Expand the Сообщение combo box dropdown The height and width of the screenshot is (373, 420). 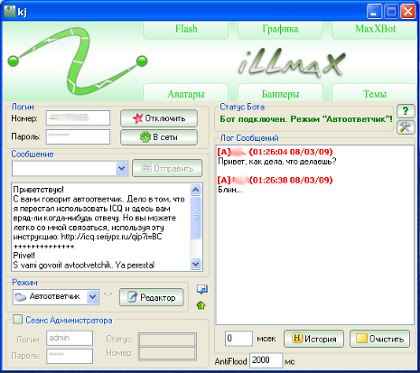(122, 169)
